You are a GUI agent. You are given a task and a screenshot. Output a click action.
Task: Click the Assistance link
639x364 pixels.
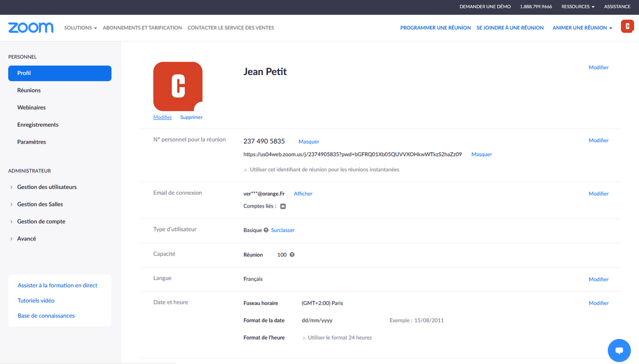pos(617,7)
